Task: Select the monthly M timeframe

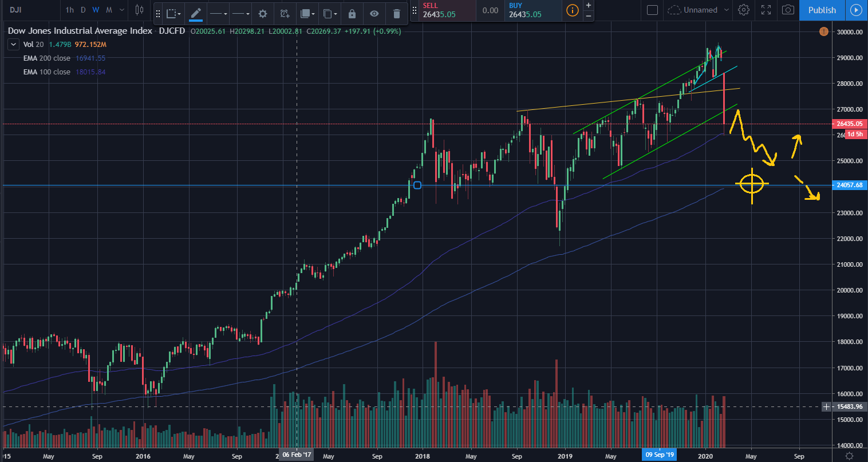Action: [x=109, y=10]
